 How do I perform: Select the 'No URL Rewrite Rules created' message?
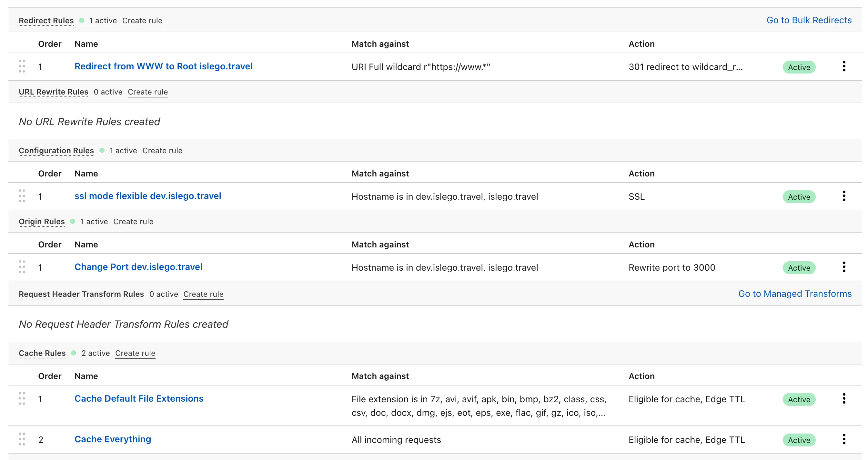click(x=89, y=122)
